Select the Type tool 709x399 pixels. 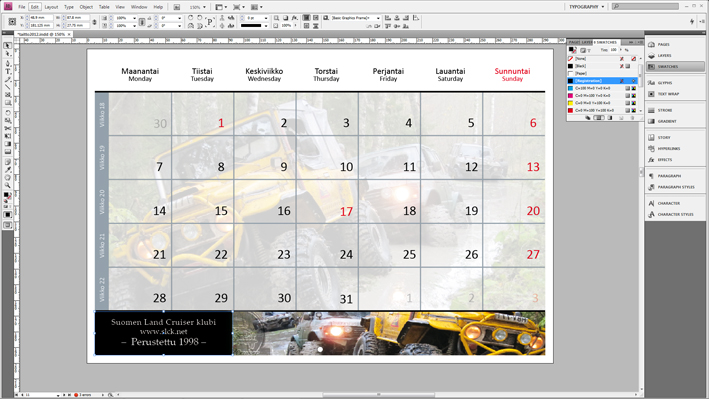coord(8,71)
